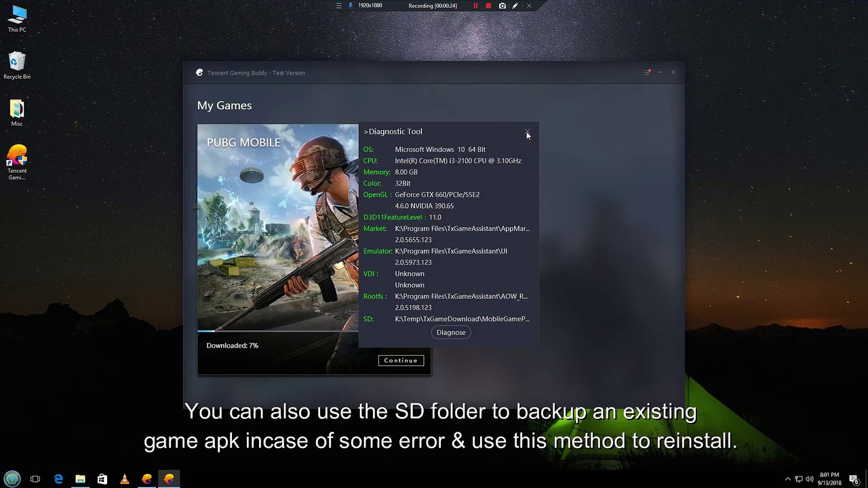The height and width of the screenshot is (488, 868).
Task: Select the Color value '32Bit'
Action: 403,183
